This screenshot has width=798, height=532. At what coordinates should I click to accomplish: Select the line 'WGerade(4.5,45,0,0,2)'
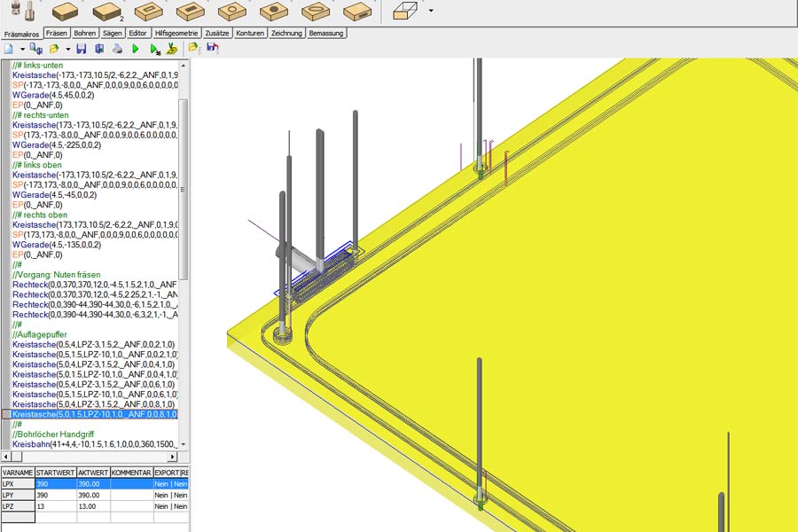tap(53, 95)
